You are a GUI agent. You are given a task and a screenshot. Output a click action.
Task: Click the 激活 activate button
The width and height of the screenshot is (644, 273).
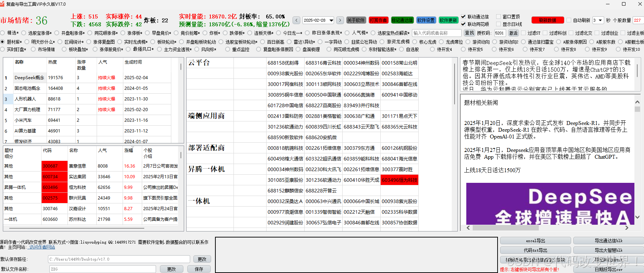(513, 33)
